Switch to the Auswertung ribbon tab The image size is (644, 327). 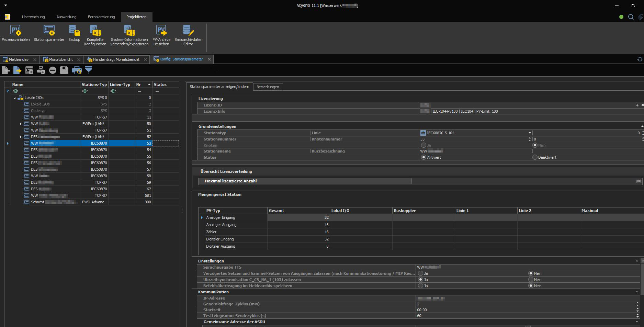click(66, 17)
